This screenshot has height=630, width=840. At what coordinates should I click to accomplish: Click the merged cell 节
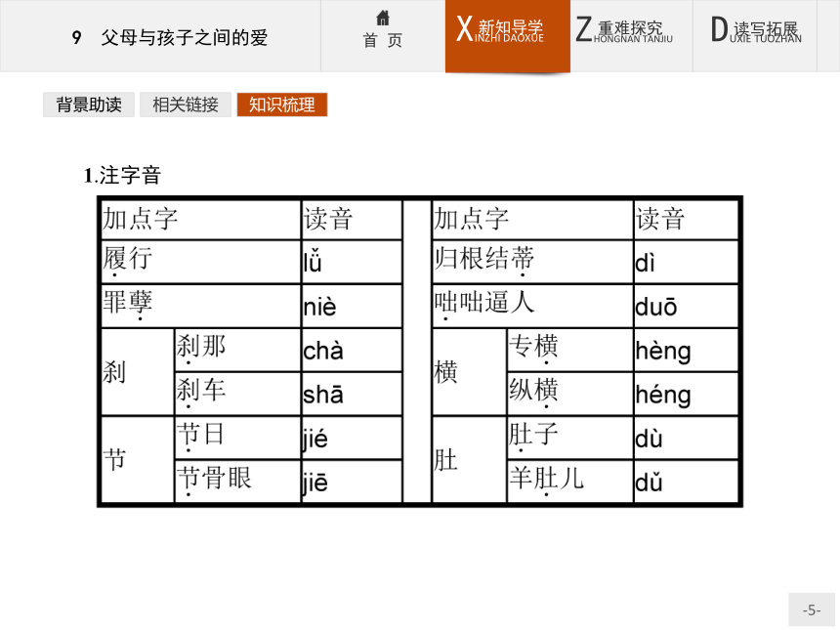(137, 459)
